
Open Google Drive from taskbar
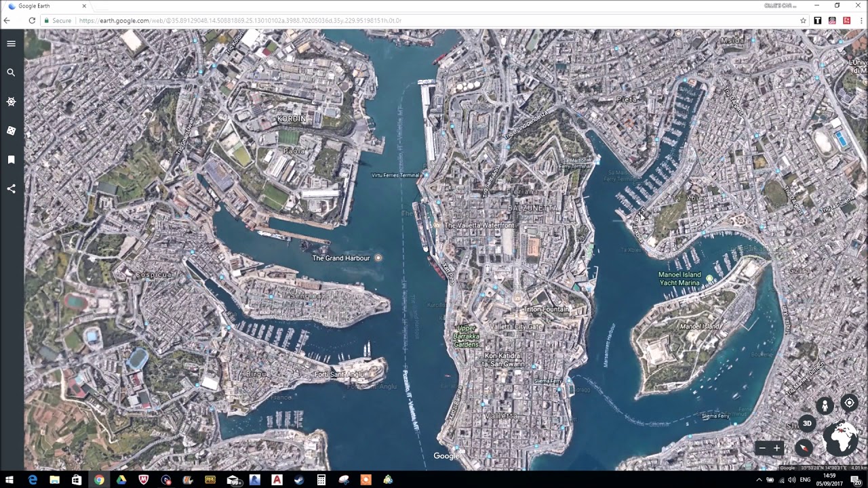(121, 480)
